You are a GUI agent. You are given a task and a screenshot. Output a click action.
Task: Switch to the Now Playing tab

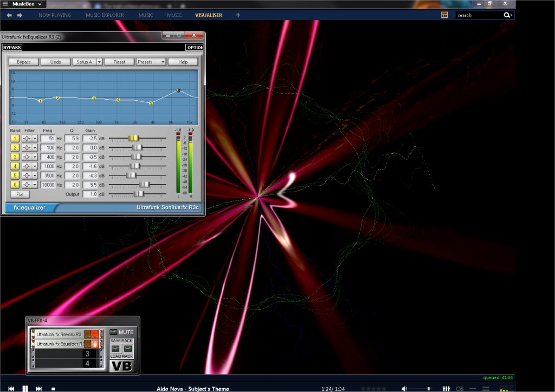tap(55, 15)
